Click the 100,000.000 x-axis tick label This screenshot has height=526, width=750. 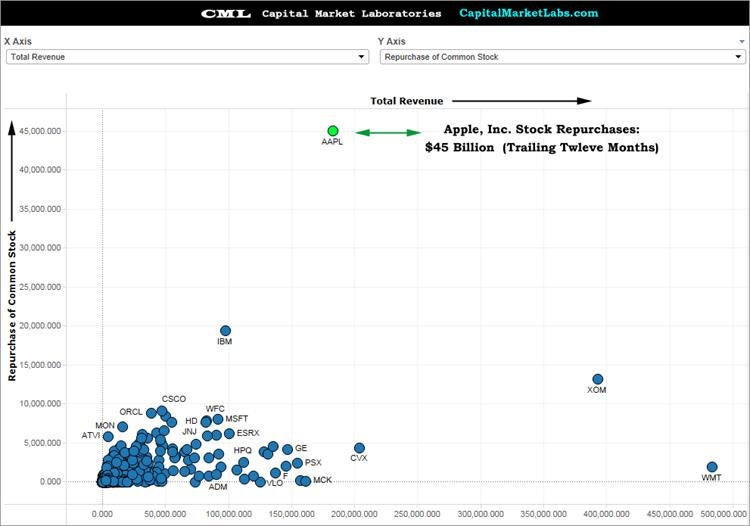[x=229, y=514]
